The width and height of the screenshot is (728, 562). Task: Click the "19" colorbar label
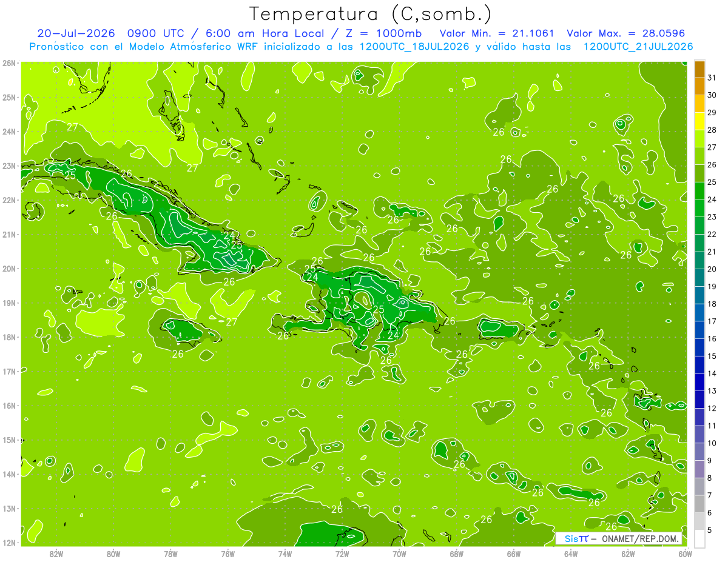click(712, 286)
